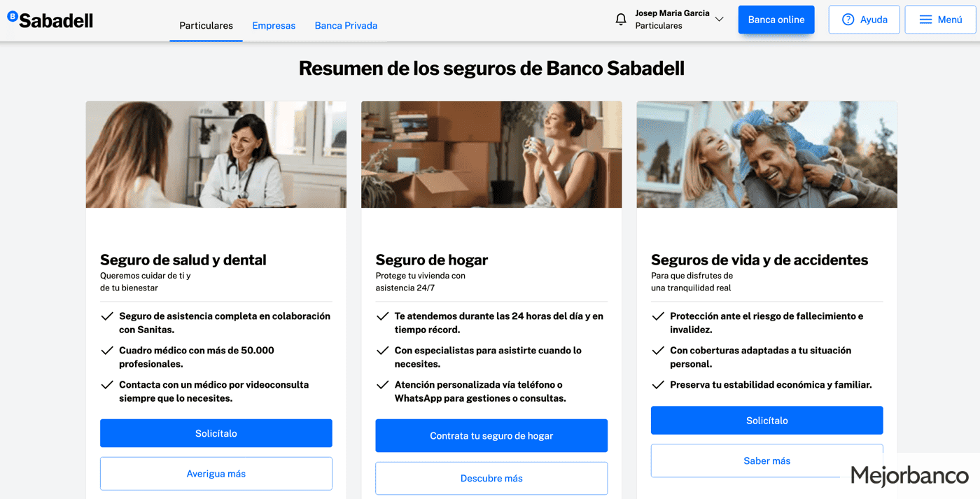The height and width of the screenshot is (499, 980).
Task: Click Solicítalo for life and accident insurance
Action: point(766,421)
